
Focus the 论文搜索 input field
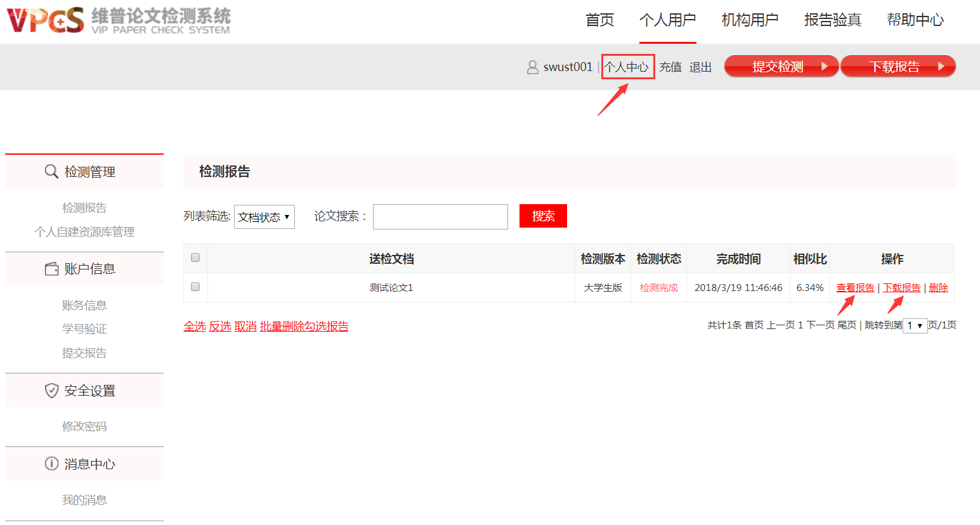(x=440, y=217)
